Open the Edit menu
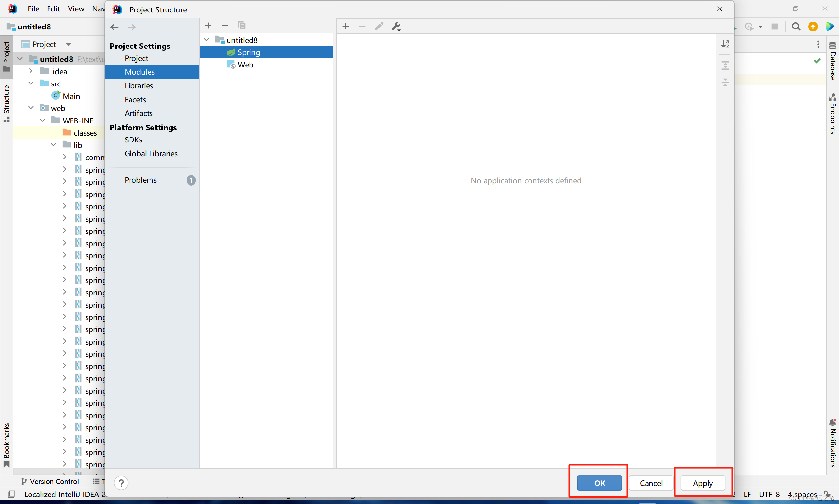Viewport: 839px width, 504px height. tap(53, 9)
